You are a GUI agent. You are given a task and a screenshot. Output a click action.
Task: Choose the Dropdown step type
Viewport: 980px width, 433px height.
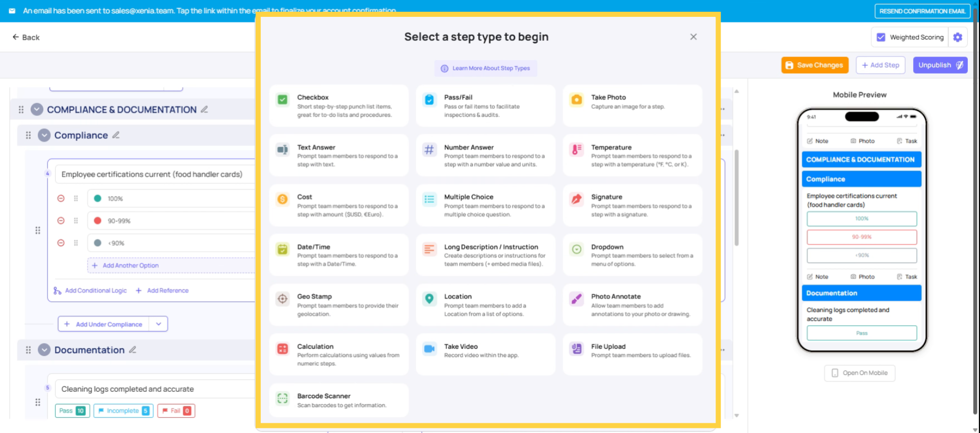click(632, 255)
